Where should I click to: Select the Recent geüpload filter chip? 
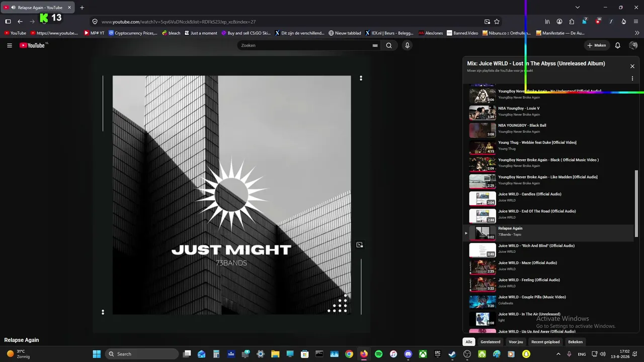pos(545,342)
